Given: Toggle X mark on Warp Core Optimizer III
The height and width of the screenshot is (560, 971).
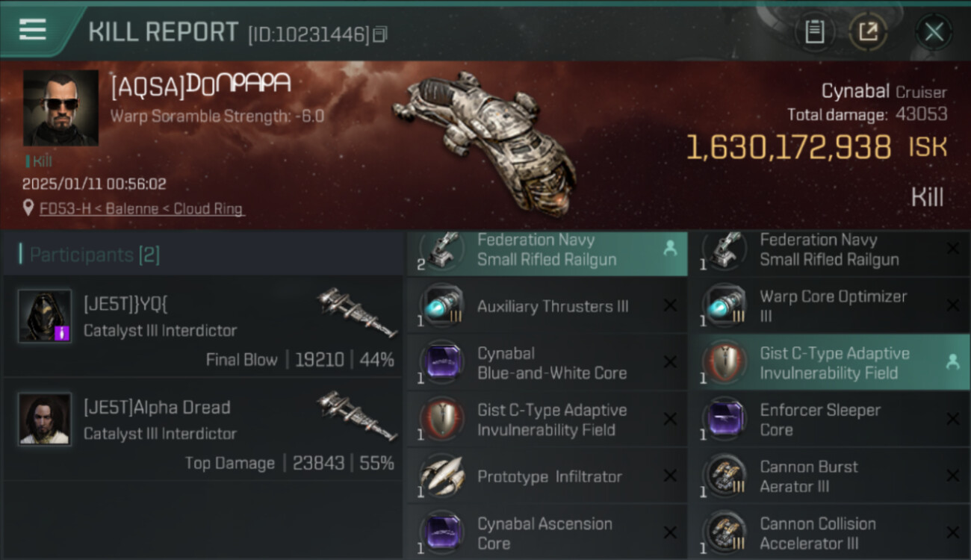Looking at the screenshot, I should click(x=952, y=305).
